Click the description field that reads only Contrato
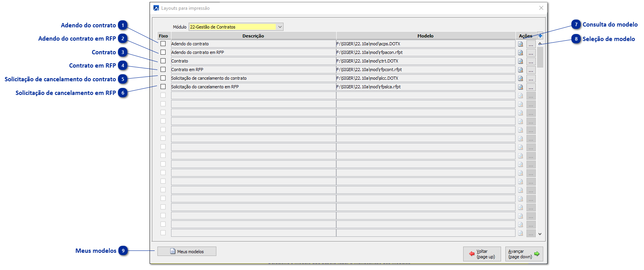Image resolution: width=644 pixels, height=270 pixels. click(253, 61)
